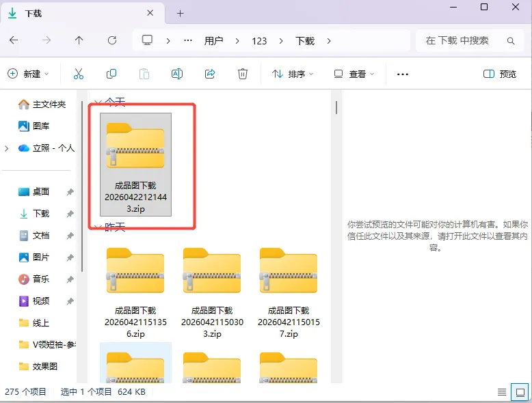The height and width of the screenshot is (403, 532).
Task: Click the pin icon beside 文档
Action: (x=70, y=236)
